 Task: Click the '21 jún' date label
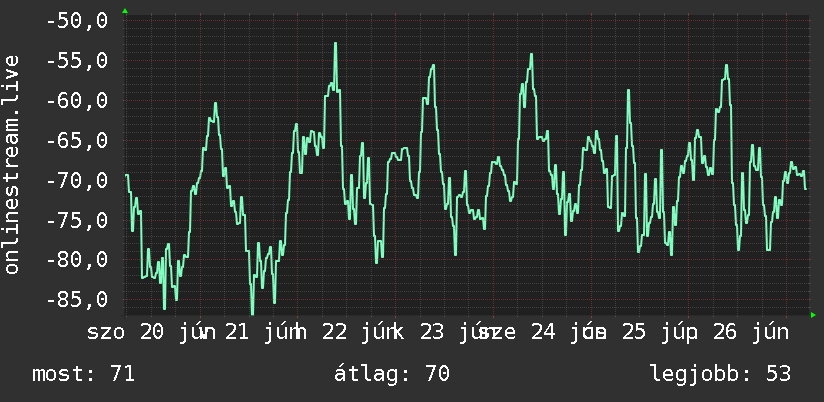click(x=264, y=332)
